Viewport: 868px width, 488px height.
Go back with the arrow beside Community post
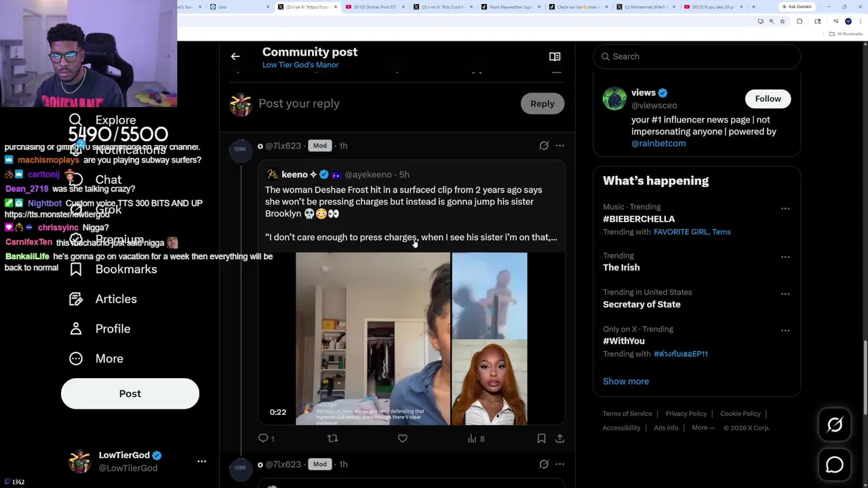[235, 56]
